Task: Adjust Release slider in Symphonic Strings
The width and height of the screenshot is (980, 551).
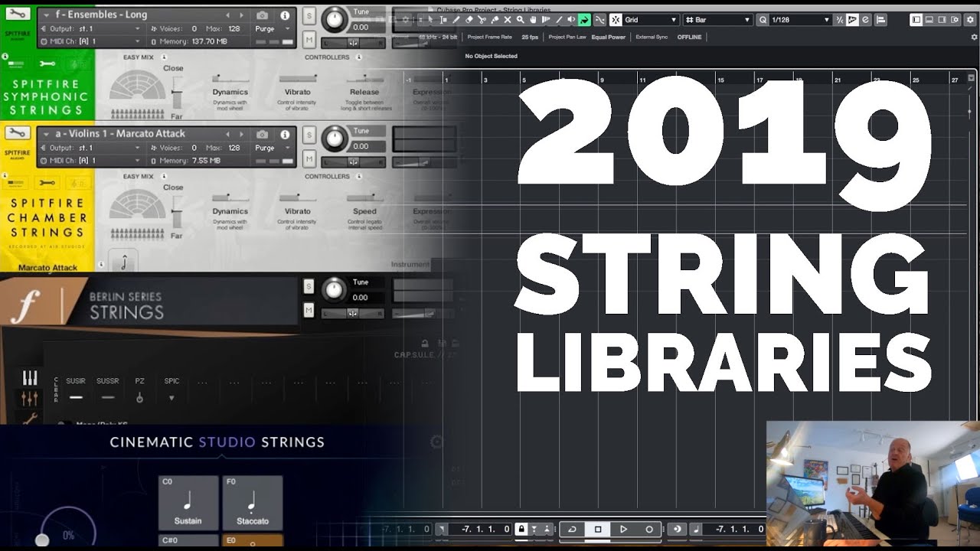Action: click(364, 78)
